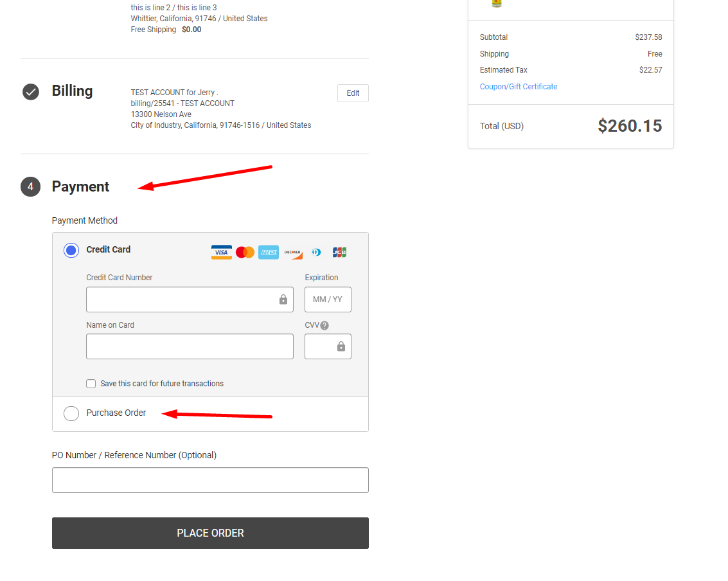
Task: Click the JCB card logo
Action: [339, 252]
